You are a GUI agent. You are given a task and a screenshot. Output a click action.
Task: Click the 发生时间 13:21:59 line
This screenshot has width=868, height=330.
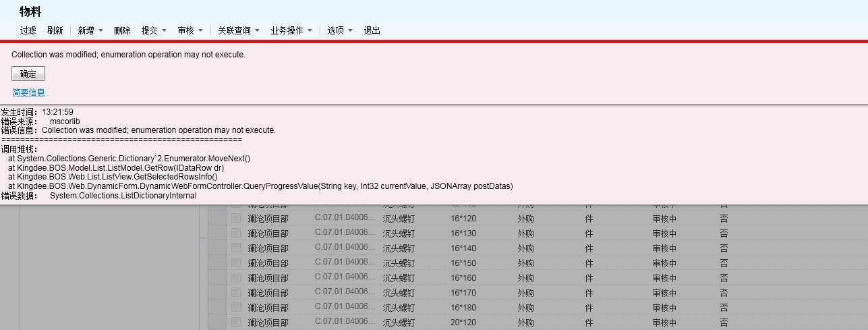(37, 112)
